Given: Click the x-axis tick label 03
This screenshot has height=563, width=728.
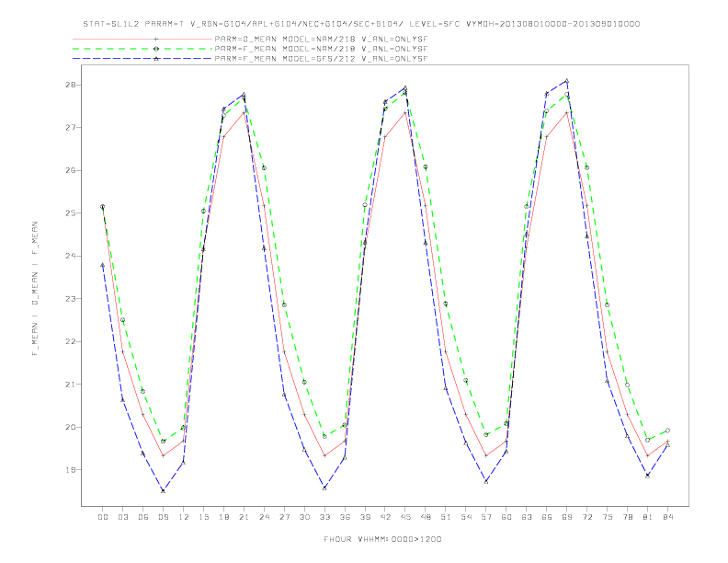Looking at the screenshot, I should [122, 517].
